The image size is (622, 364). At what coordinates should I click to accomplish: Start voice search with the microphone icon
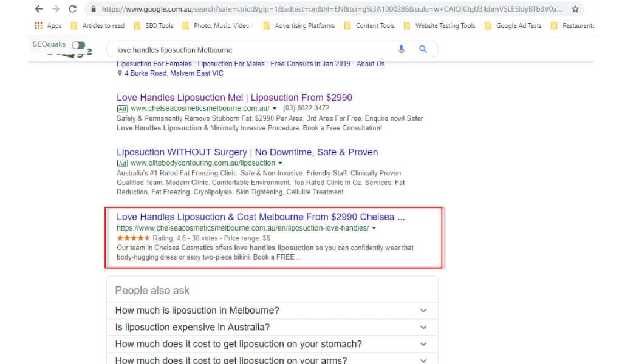401,50
